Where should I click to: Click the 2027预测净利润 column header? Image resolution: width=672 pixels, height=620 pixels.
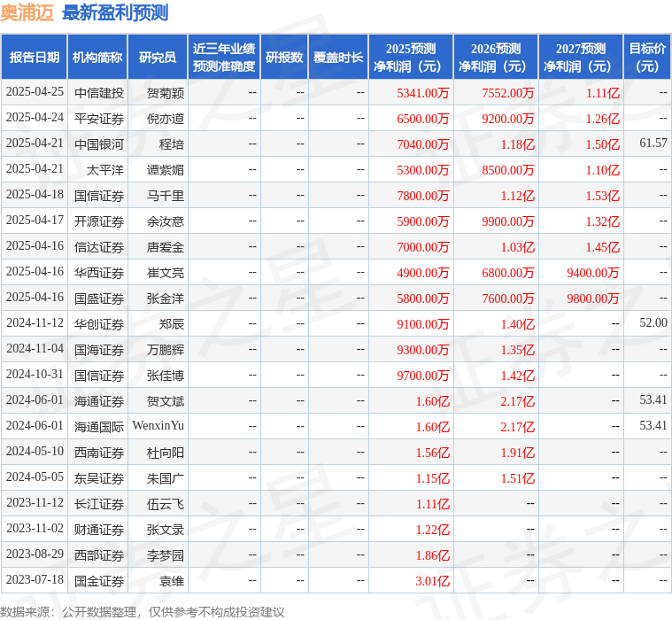coord(581,57)
